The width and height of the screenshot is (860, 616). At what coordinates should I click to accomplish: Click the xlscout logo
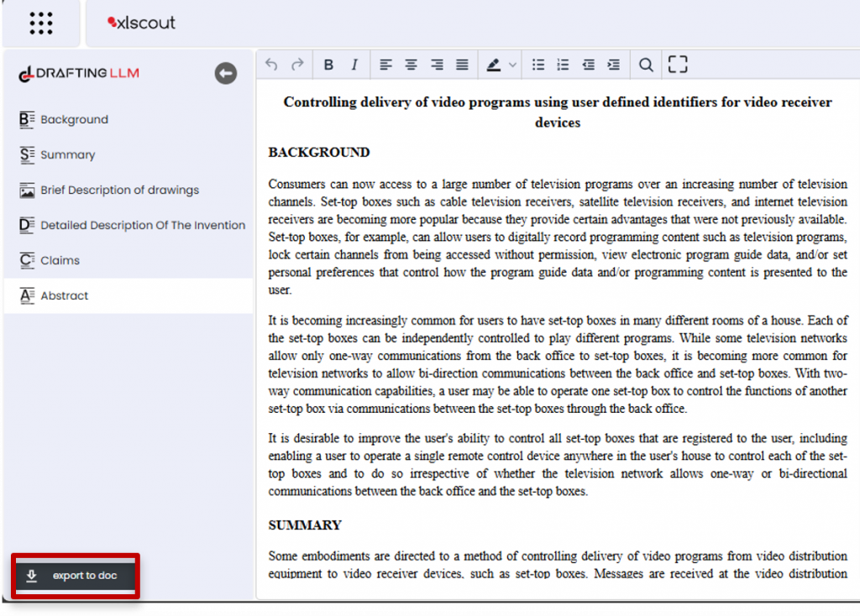[141, 23]
